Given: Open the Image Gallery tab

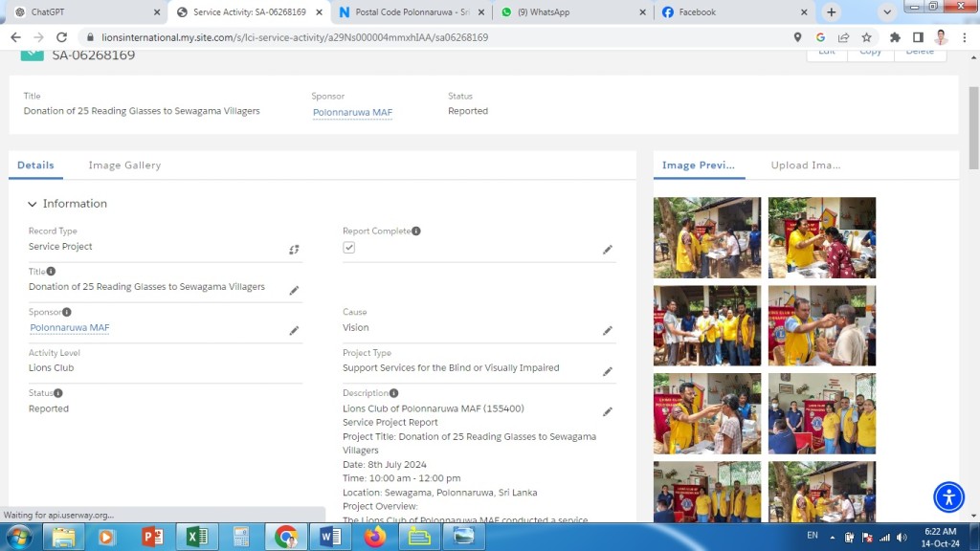Looking at the screenshot, I should [125, 165].
